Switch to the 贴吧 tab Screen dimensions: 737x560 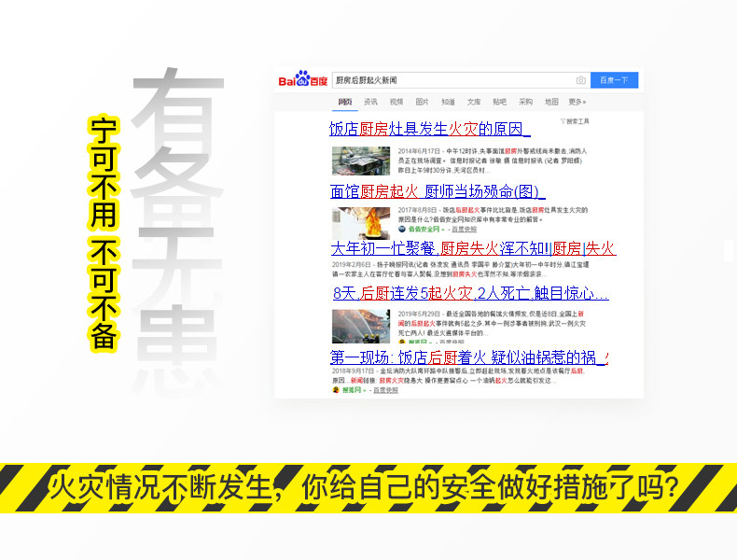click(500, 102)
